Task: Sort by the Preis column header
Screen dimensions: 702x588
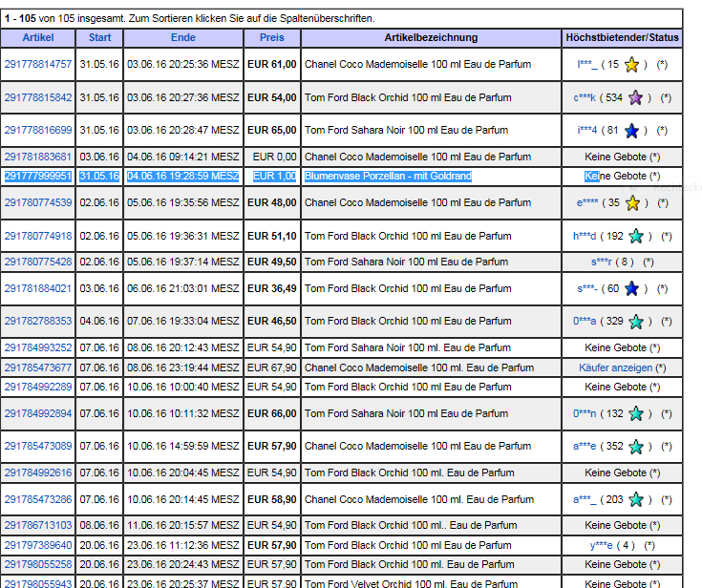Action: (x=272, y=37)
